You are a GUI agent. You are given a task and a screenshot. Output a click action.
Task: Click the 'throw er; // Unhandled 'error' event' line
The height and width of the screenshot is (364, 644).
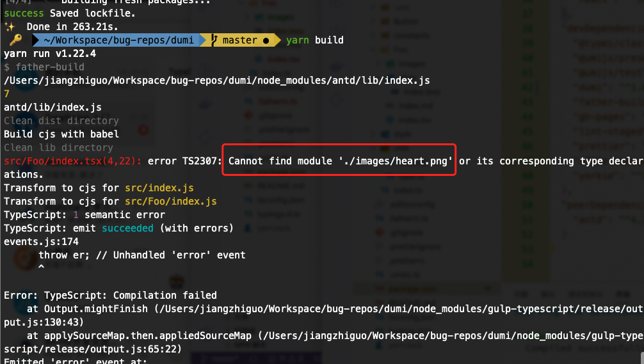(142, 255)
